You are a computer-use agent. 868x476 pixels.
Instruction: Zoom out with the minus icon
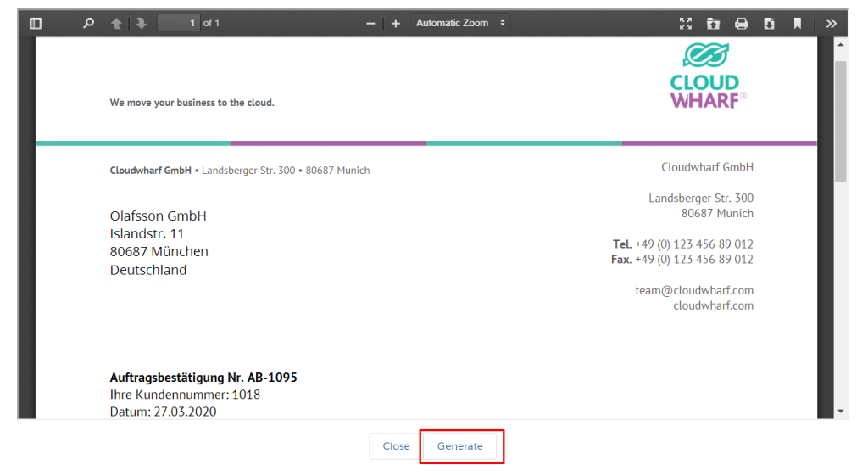click(370, 24)
